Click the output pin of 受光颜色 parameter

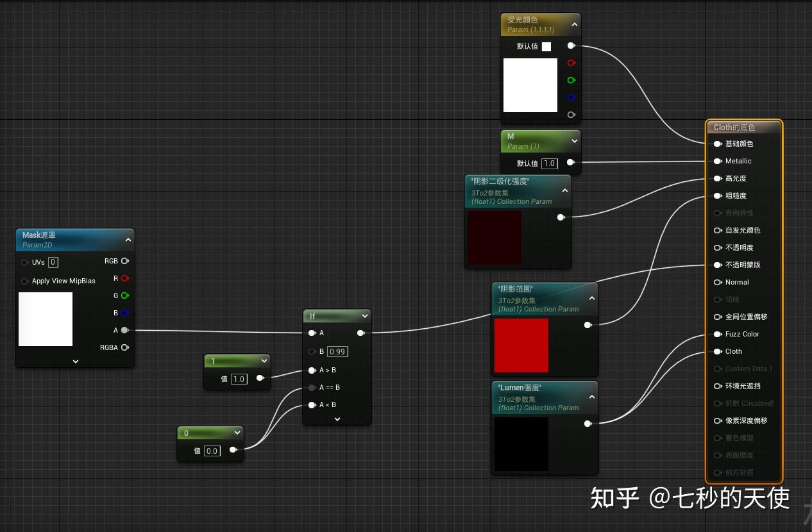coord(571,46)
